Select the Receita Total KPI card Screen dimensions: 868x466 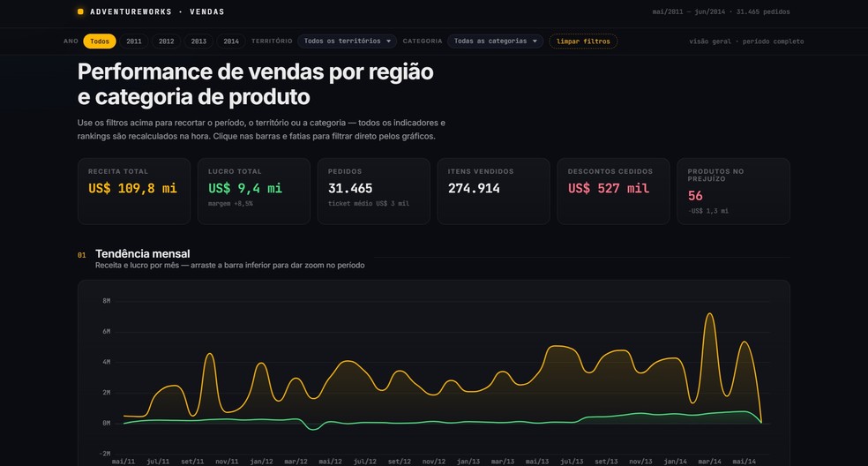134,192
